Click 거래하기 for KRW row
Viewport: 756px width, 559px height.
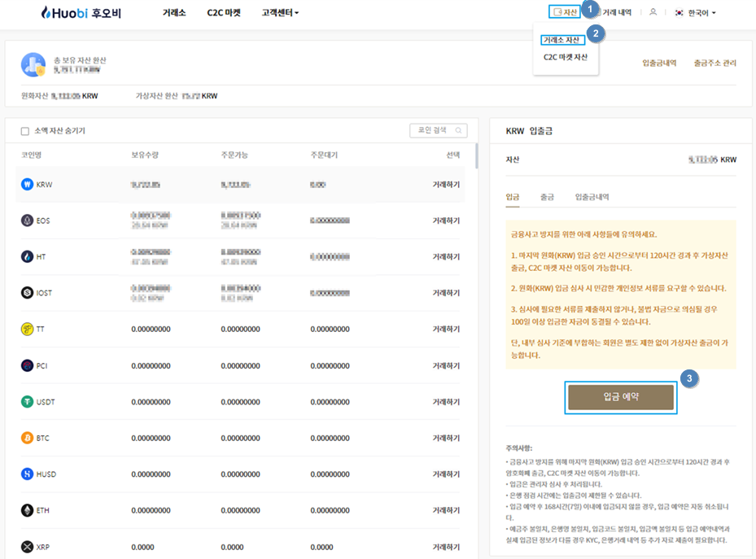(446, 185)
